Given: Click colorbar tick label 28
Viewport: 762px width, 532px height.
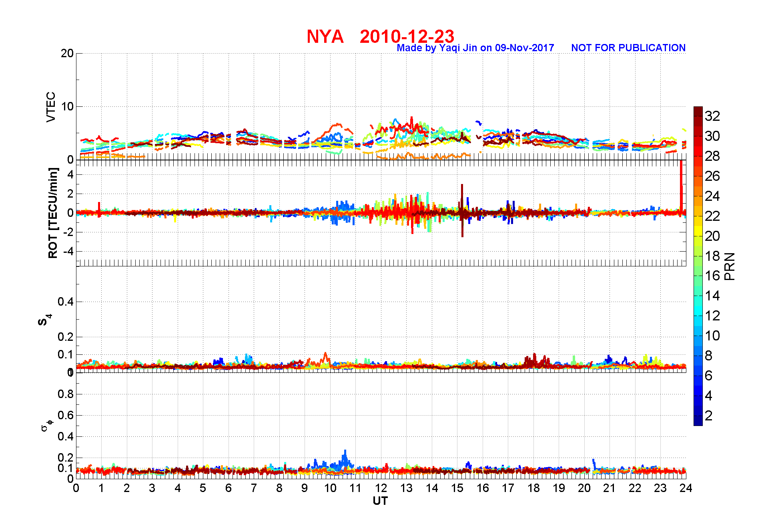Looking at the screenshot, I should point(712,156).
